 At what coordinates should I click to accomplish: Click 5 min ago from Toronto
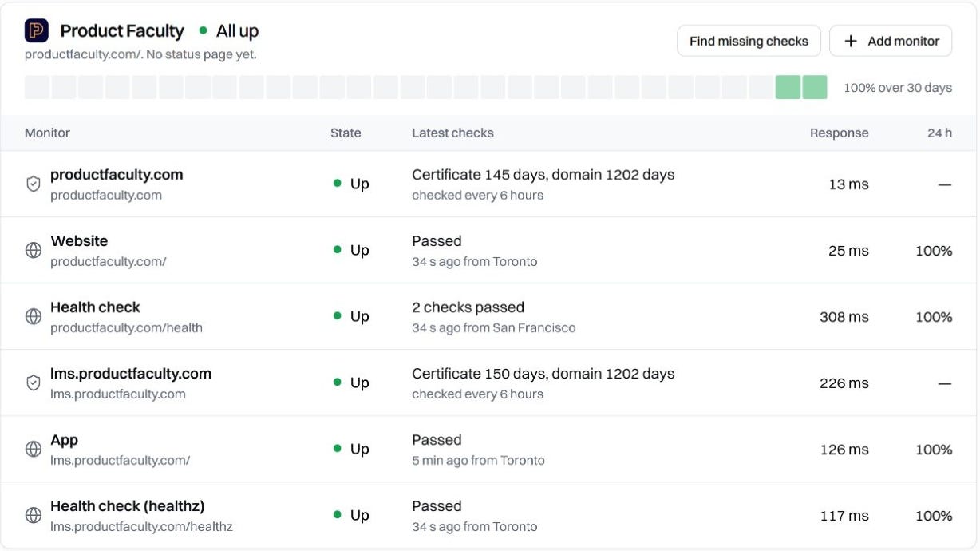point(479,461)
